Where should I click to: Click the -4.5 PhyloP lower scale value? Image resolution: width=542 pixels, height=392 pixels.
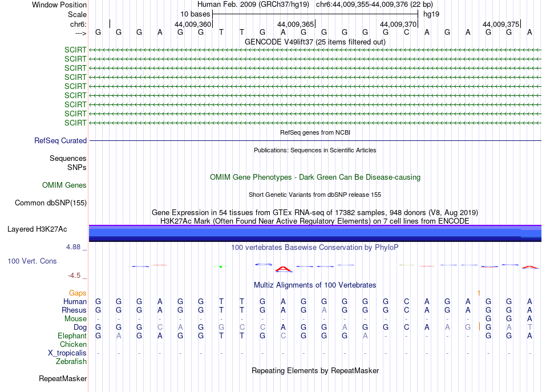pos(74,276)
